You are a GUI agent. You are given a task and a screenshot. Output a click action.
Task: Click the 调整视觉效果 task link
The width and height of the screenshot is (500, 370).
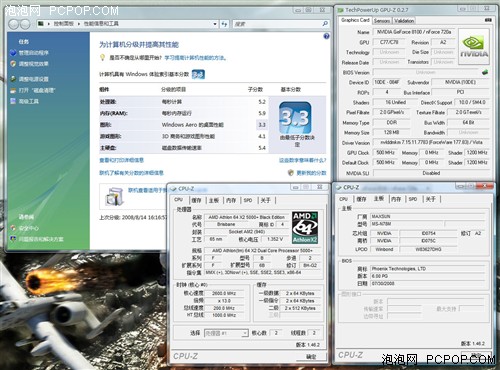[x=33, y=64]
